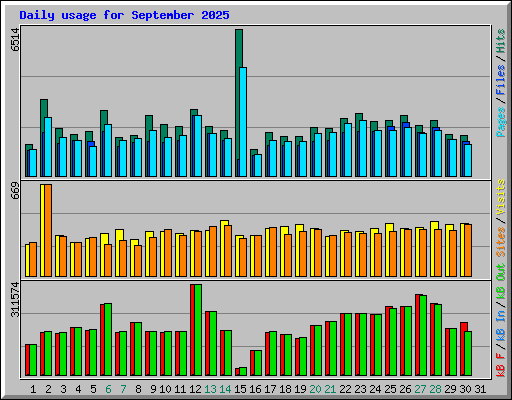The image size is (512, 400).
Task: Click green weekend day label 13
Action: pyautogui.click(x=210, y=389)
